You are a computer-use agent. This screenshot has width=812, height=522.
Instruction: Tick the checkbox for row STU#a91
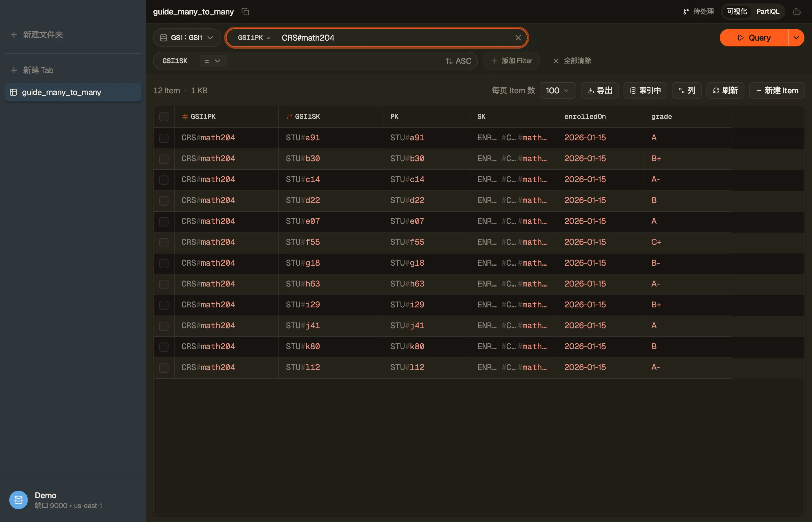tap(164, 138)
